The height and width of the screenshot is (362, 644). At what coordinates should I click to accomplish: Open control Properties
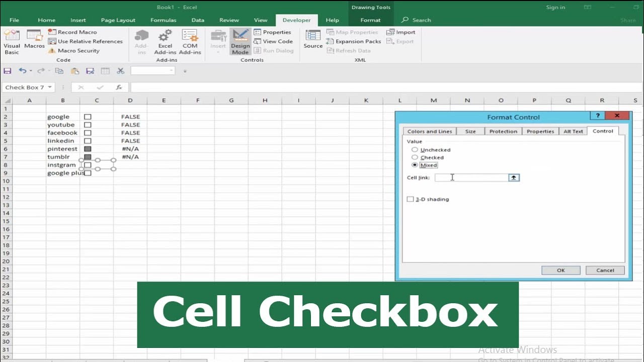(x=272, y=32)
